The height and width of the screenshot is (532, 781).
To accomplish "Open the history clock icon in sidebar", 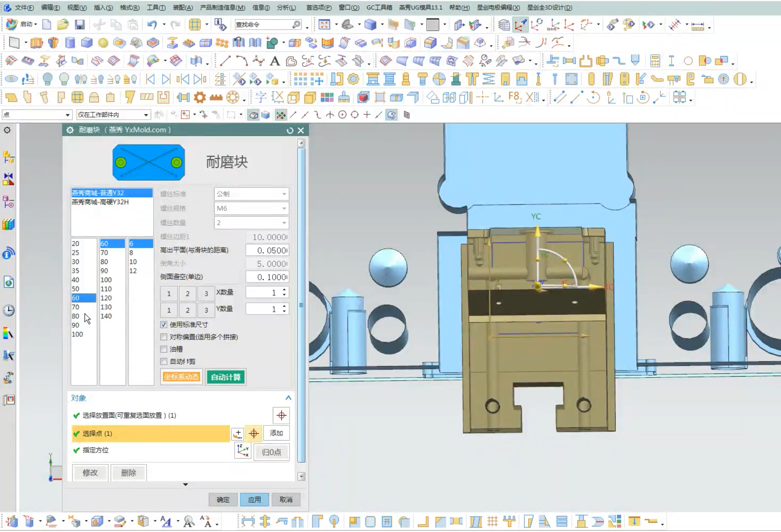I will click(8, 310).
